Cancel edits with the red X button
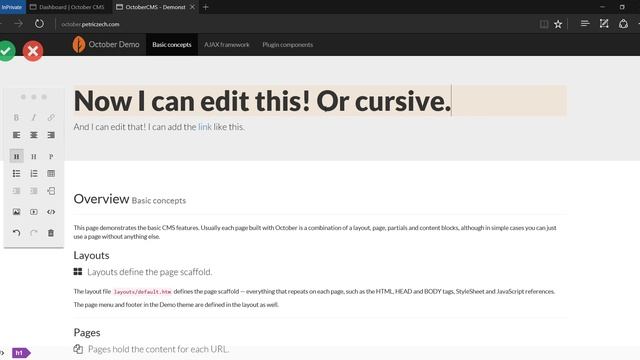640x360 pixels. (x=33, y=51)
